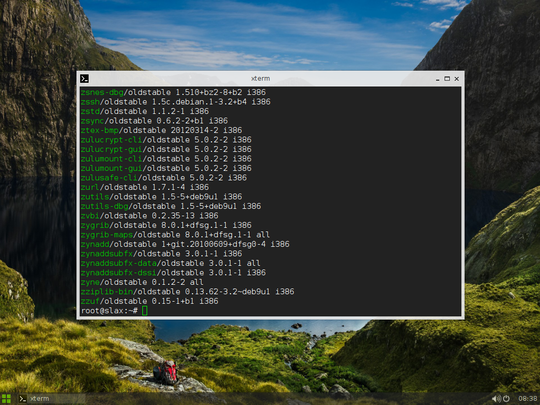The width and height of the screenshot is (540, 405).
Task: Close the xterm window
Action: (457, 79)
